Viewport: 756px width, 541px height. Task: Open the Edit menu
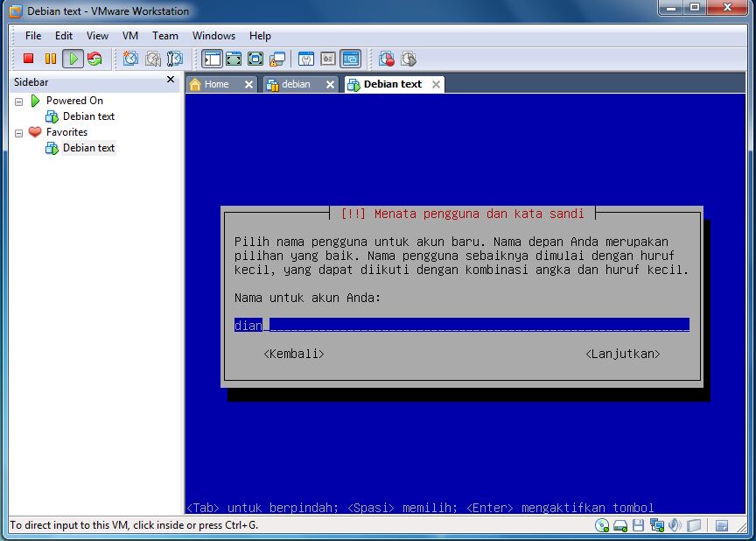pos(64,36)
